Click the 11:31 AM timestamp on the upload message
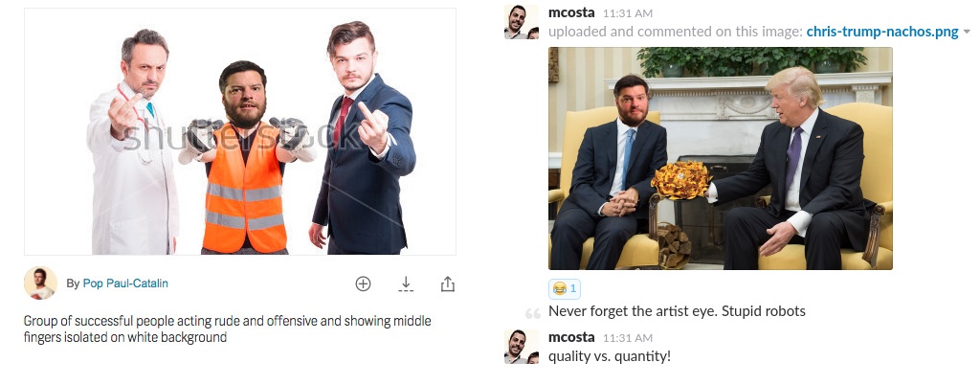Viewport: 980px width, 385px height. tap(629, 13)
